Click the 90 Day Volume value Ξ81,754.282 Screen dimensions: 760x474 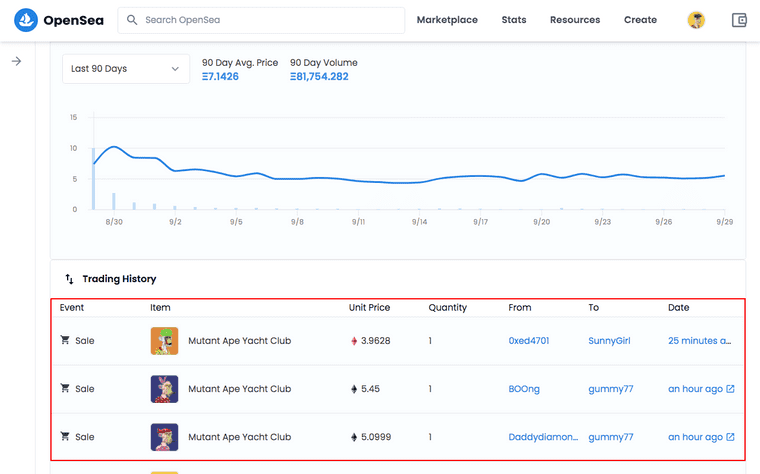point(319,77)
